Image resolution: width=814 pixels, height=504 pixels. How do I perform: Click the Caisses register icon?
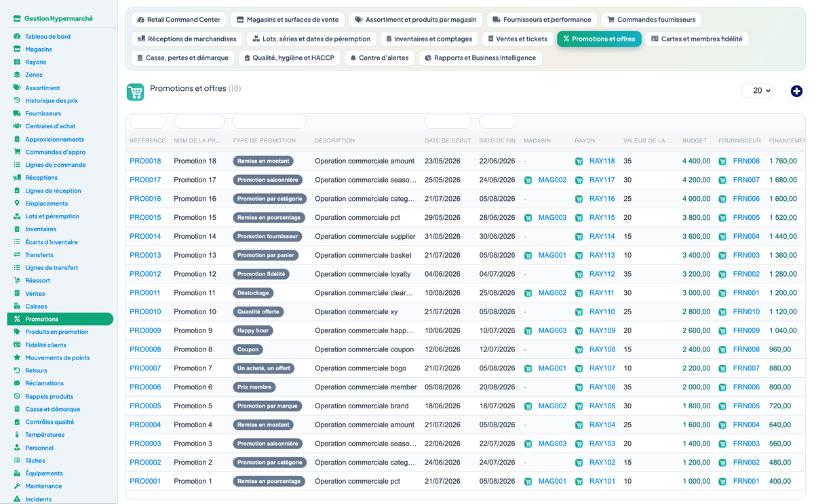[17, 306]
